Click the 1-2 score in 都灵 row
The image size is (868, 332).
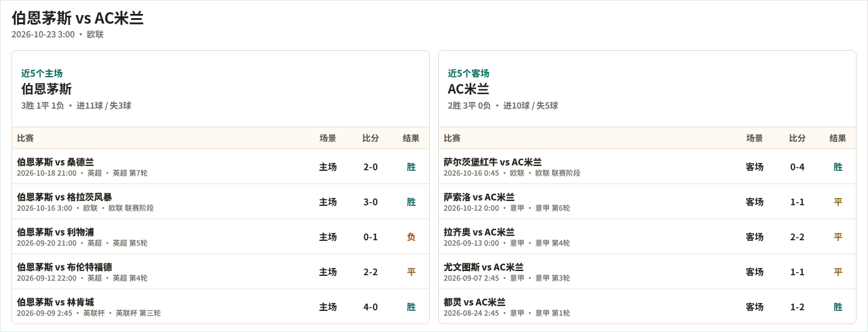pos(797,307)
